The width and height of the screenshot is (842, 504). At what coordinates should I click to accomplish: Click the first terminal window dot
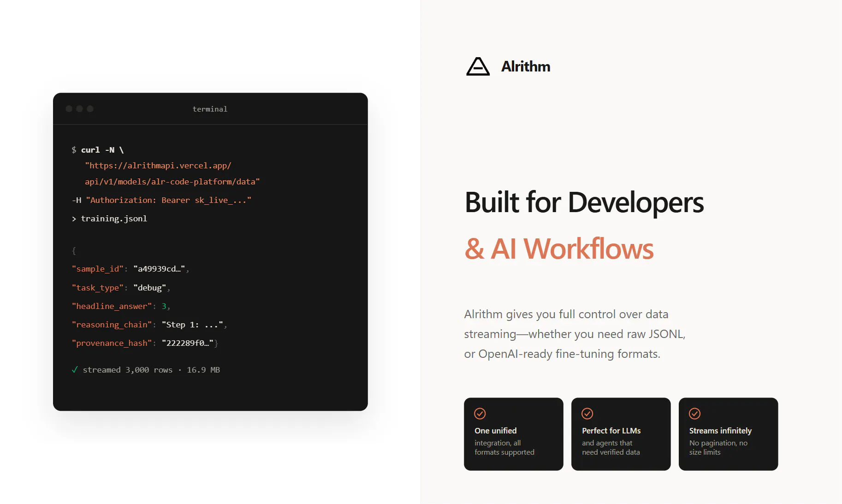[x=69, y=109]
